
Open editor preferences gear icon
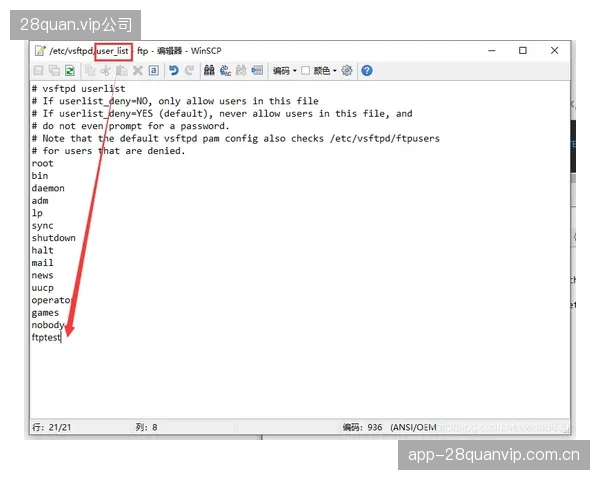[347, 70]
